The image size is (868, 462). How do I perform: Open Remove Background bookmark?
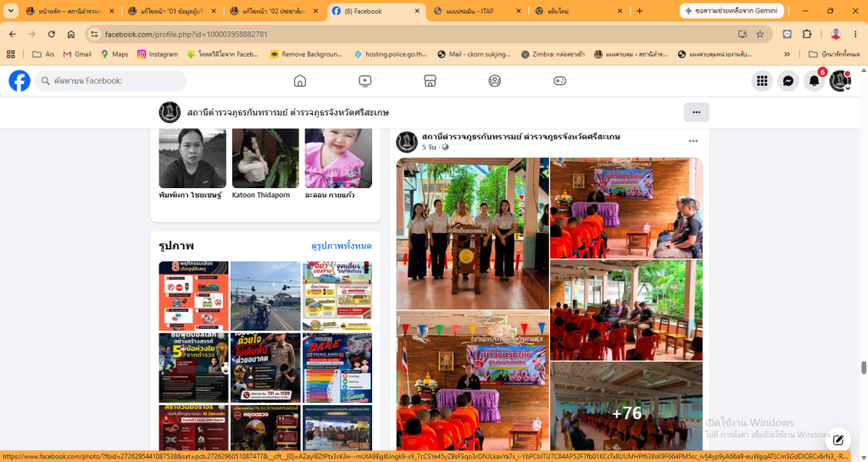pyautogui.click(x=306, y=54)
